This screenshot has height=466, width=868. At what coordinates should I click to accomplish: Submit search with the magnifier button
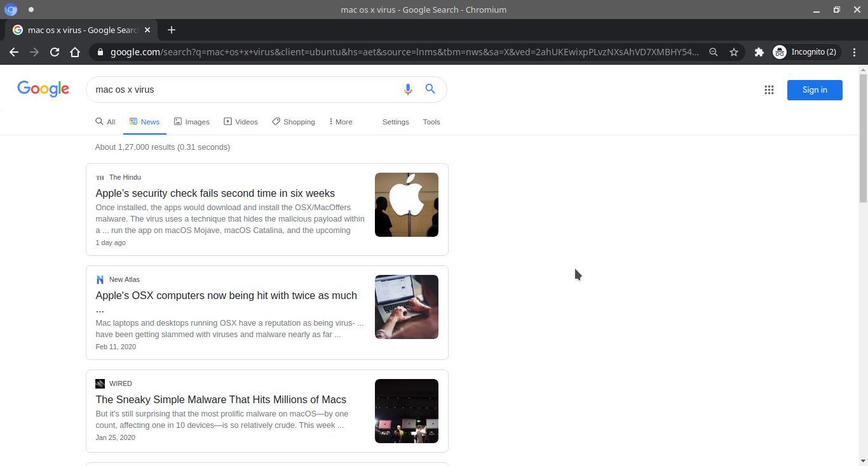tap(430, 90)
